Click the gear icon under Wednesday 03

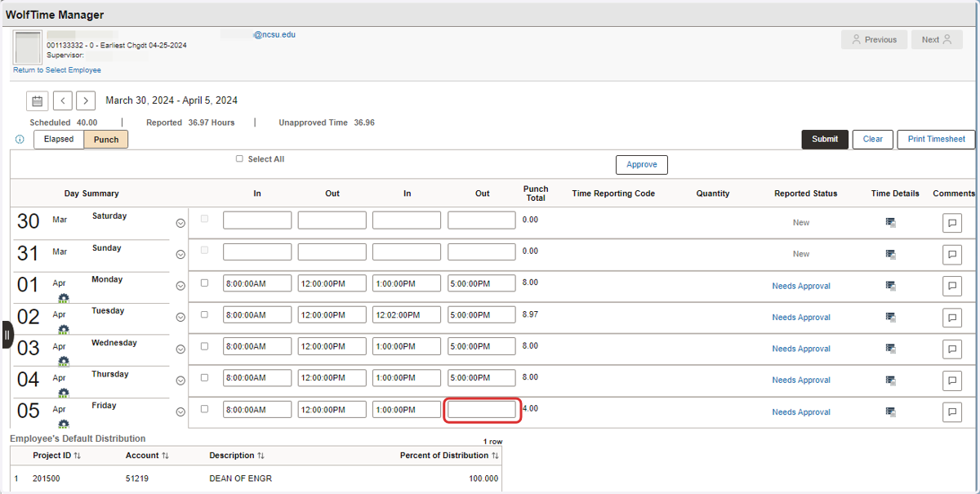click(x=64, y=361)
